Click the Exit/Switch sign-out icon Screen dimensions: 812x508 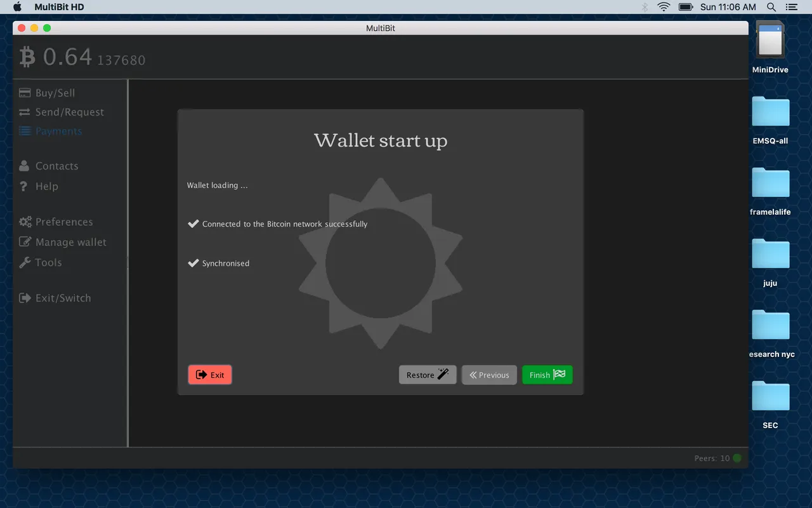[25, 298]
